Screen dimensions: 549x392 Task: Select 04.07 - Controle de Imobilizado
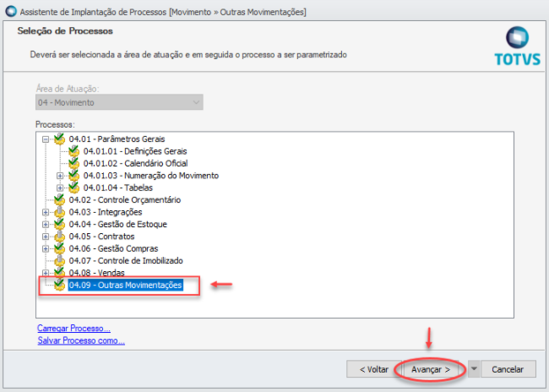[126, 261]
